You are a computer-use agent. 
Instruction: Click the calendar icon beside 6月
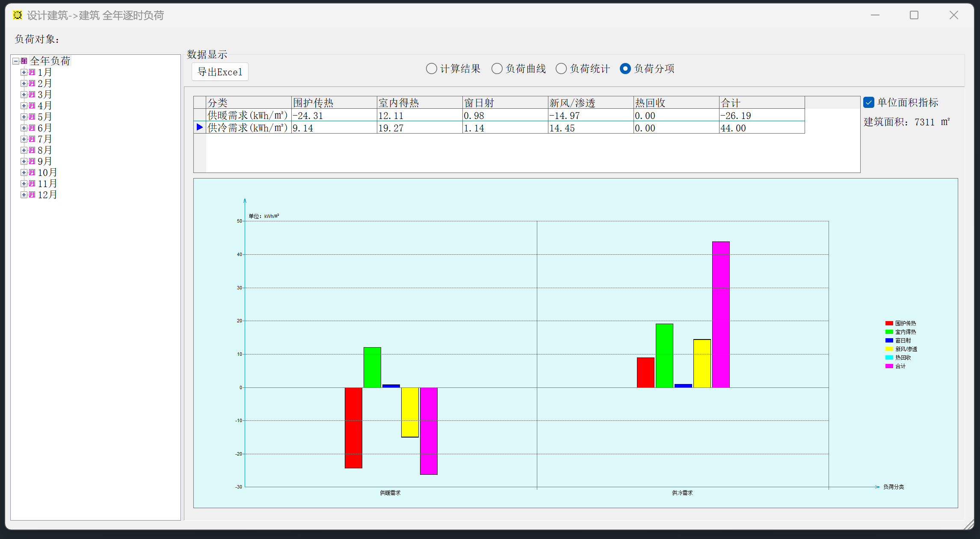32,128
